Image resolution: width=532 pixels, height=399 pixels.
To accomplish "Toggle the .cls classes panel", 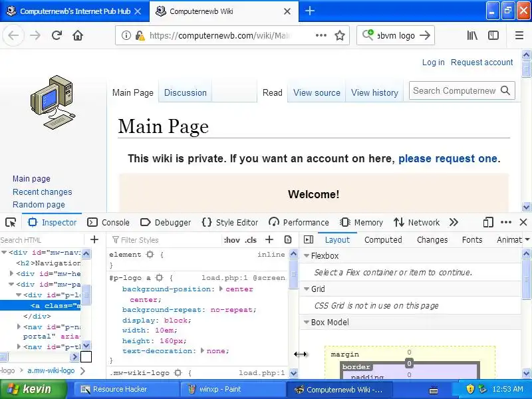I will [251, 240].
